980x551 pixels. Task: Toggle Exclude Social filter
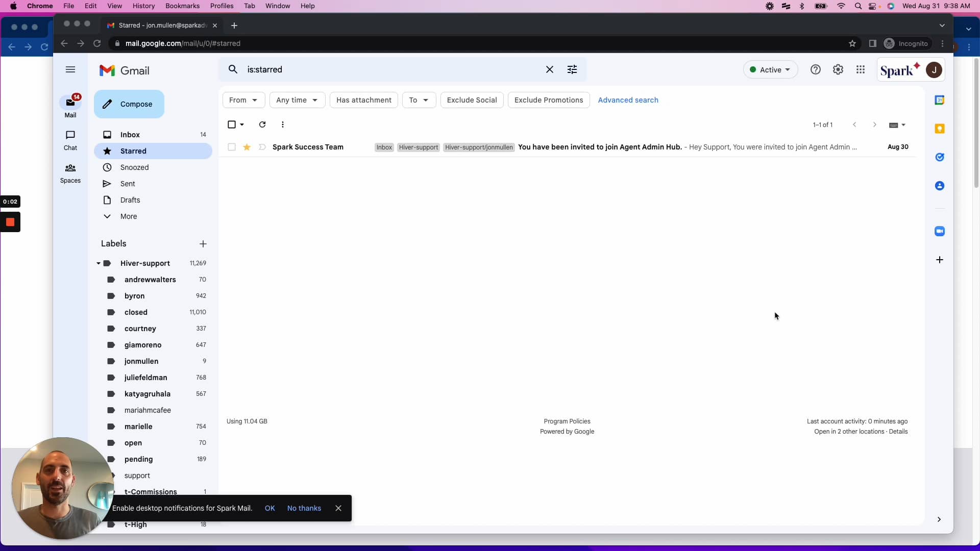click(472, 100)
